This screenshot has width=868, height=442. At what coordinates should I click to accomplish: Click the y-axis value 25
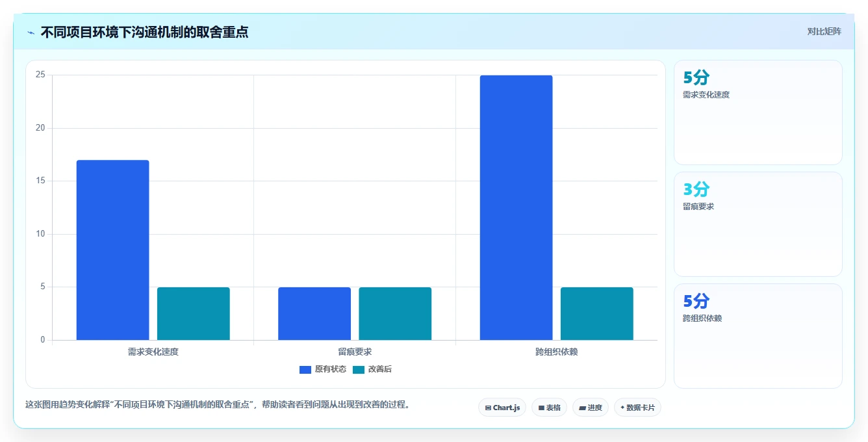(x=40, y=75)
